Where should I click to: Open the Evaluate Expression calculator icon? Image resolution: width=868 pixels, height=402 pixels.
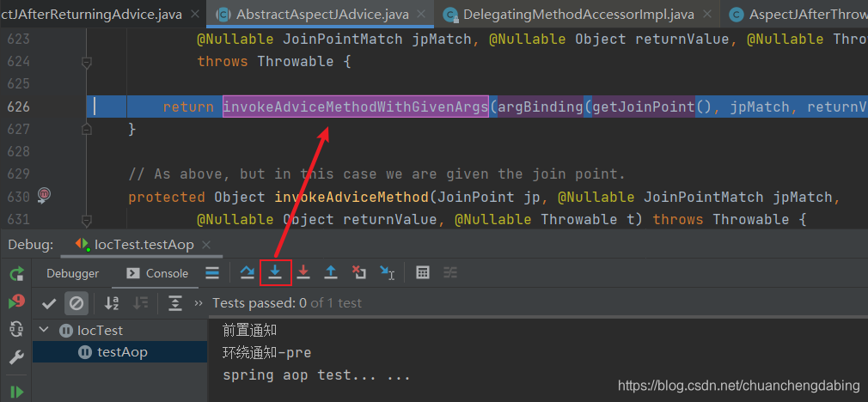click(423, 272)
